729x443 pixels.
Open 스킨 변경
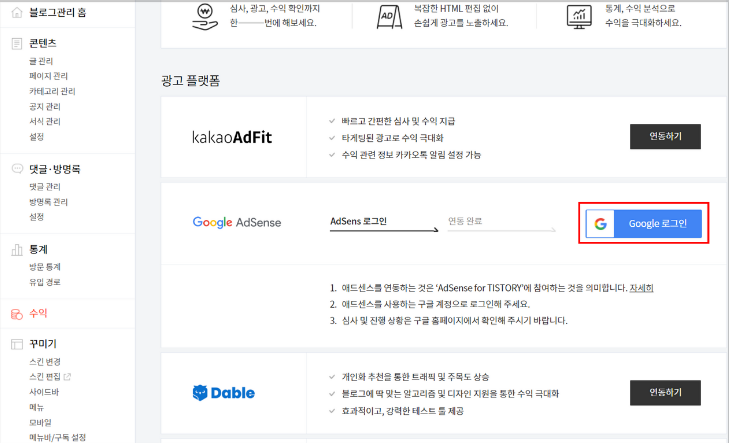[x=45, y=362]
